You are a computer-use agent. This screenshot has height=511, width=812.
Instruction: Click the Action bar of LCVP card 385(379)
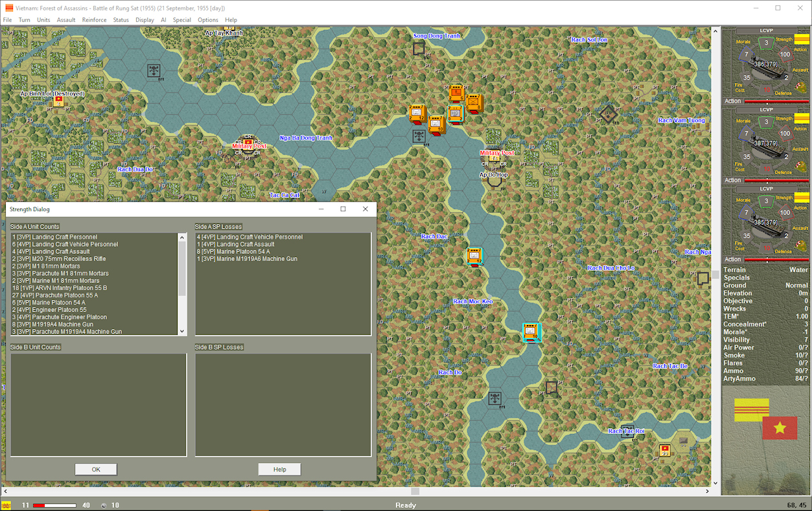tap(776, 260)
